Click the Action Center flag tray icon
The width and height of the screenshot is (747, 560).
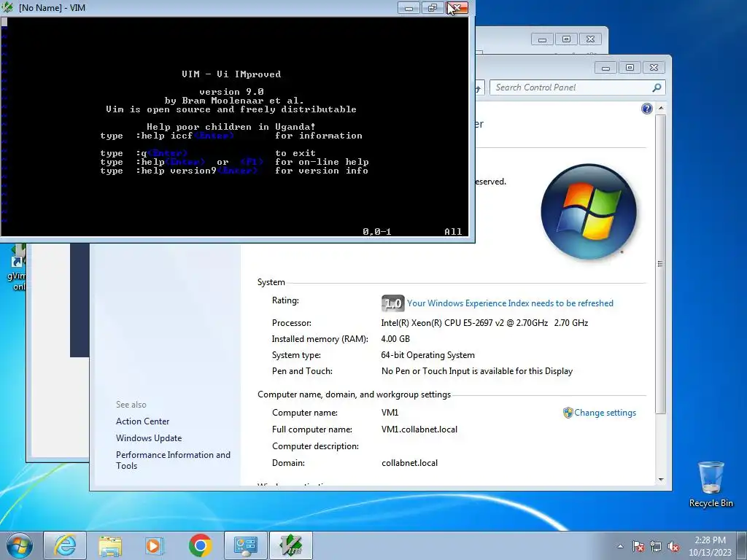click(x=638, y=546)
